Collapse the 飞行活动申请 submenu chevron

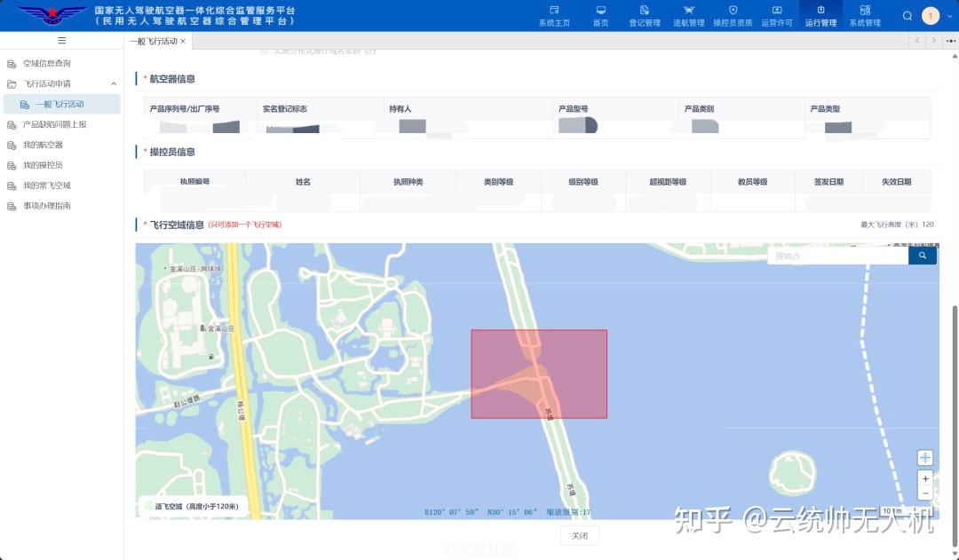[114, 83]
